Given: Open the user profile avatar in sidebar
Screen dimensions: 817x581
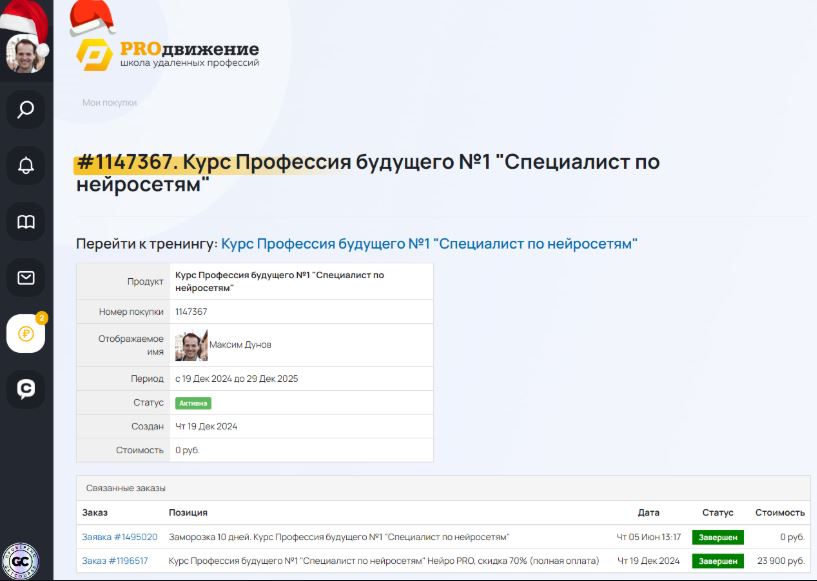Looking at the screenshot, I should (25, 52).
